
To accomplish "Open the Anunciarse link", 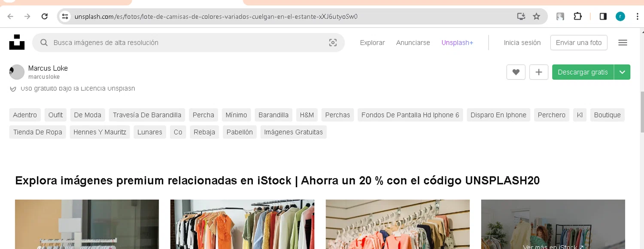I will pyautogui.click(x=413, y=42).
